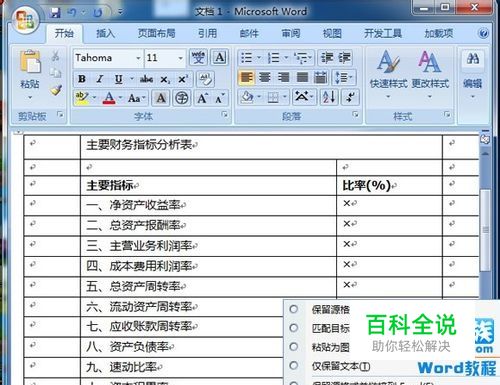Image resolution: width=500 pixels, height=385 pixels.
Task: Open the line spacing dropdown
Action: tap(344, 77)
